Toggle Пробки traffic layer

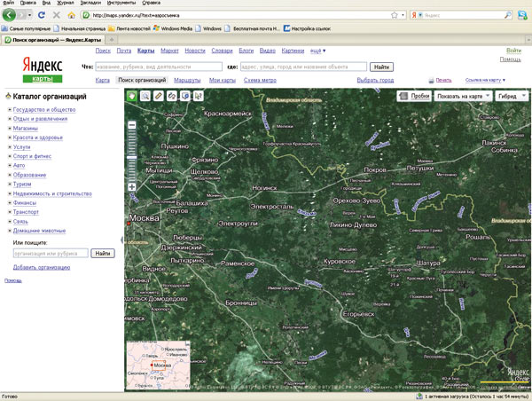pyautogui.click(x=414, y=97)
